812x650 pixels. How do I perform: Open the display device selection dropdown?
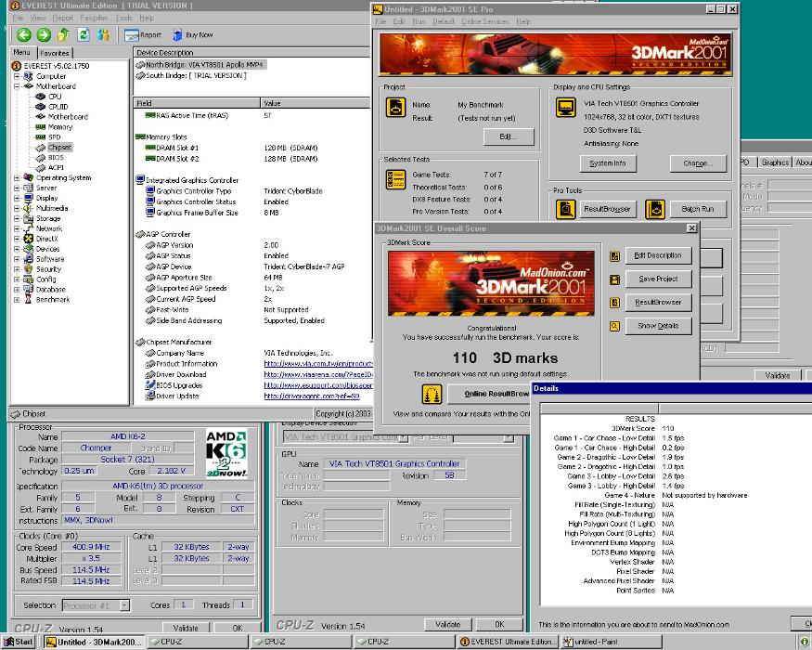coord(404,437)
